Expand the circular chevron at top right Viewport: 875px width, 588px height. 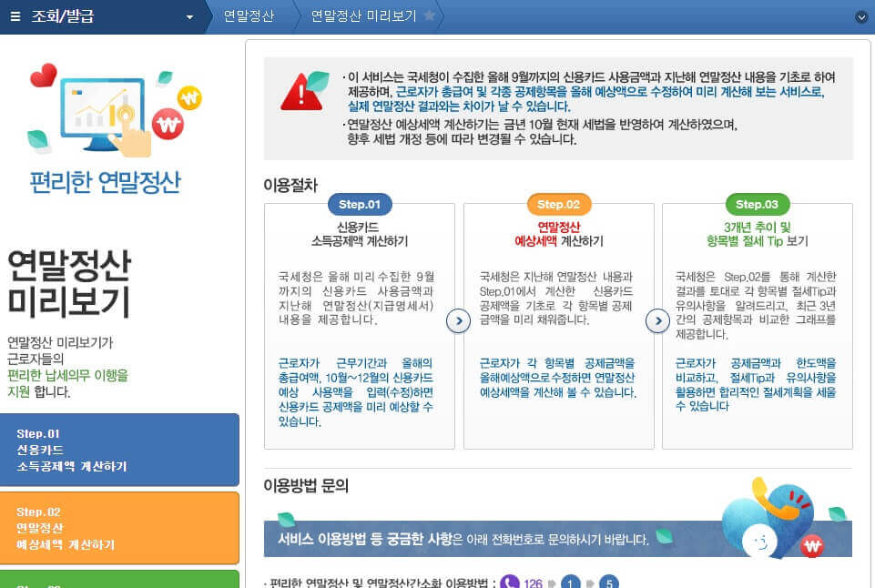click(861, 15)
